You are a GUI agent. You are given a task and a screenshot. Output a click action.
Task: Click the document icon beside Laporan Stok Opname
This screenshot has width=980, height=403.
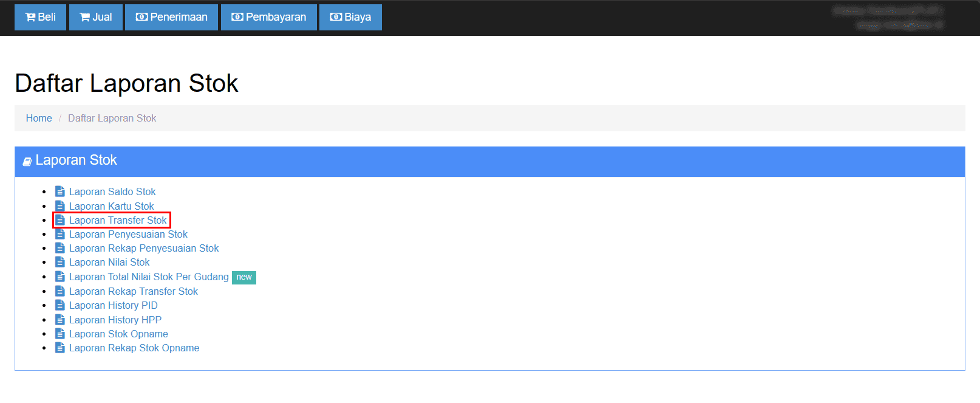(x=60, y=334)
